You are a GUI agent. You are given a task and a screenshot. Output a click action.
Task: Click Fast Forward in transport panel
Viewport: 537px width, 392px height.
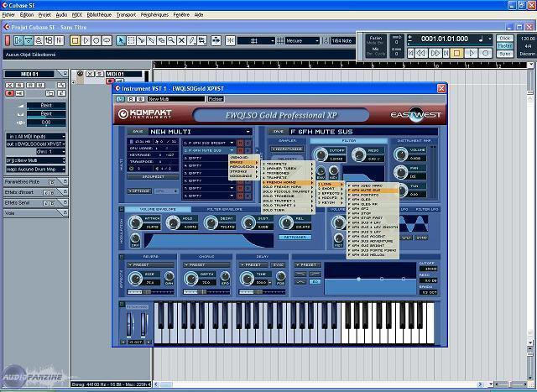pos(435,53)
